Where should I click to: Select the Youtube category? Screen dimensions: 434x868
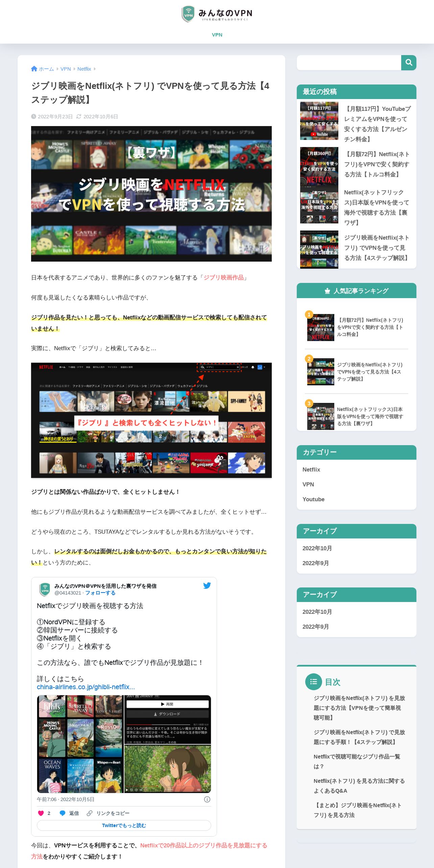tap(313, 499)
